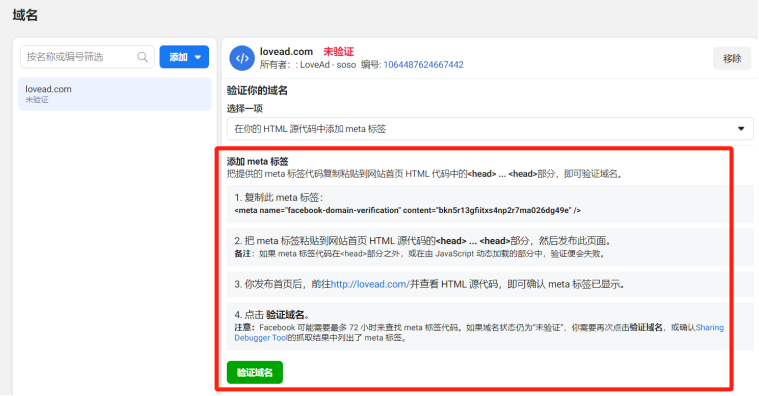Click the facebook-domain-verification meta tag code
This screenshot has height=396, width=759.
click(x=408, y=211)
